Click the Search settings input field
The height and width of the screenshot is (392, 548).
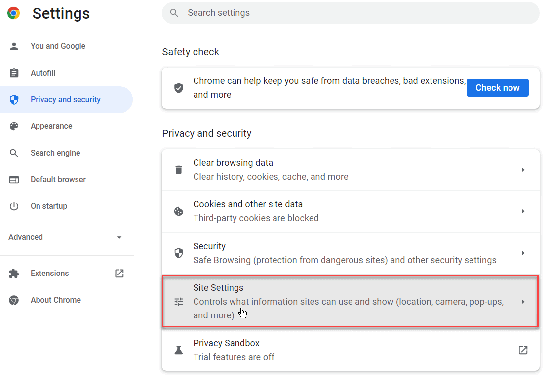[351, 13]
